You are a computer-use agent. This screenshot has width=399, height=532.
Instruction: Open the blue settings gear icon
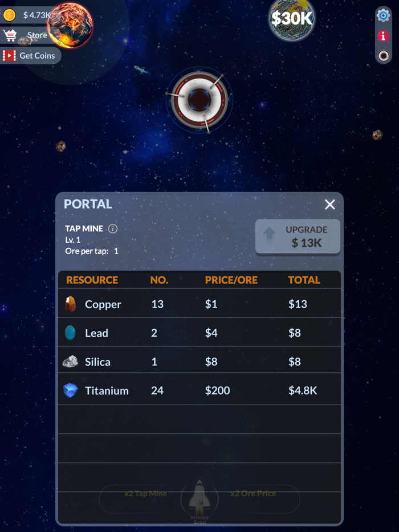383,15
